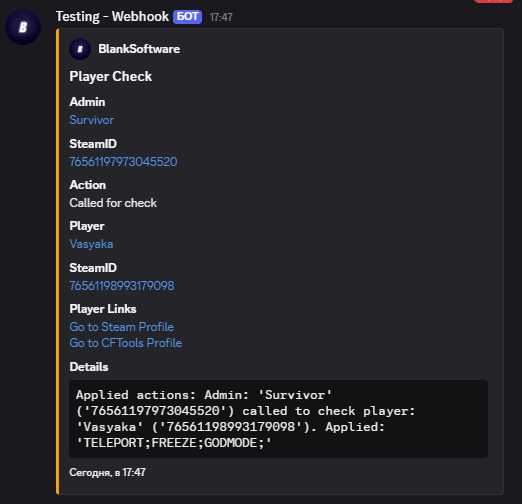The width and height of the screenshot is (522, 504).
Task: Click the Player Links field heading
Action: (103, 309)
